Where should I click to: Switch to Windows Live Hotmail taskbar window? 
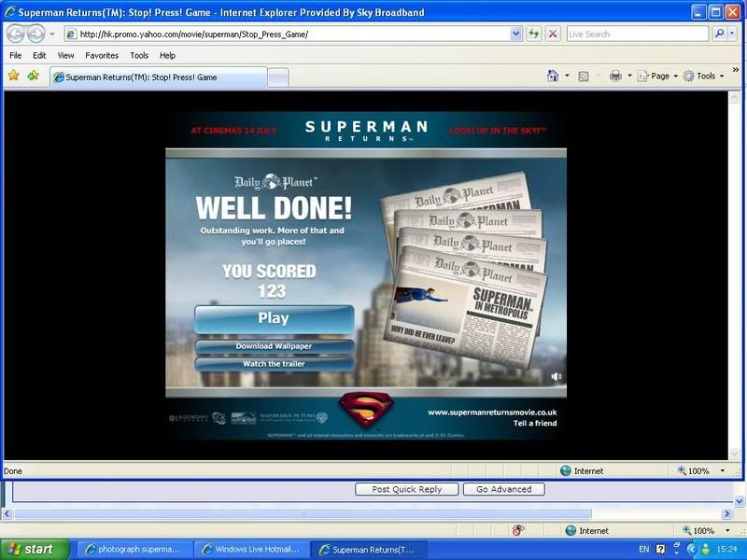click(x=251, y=549)
